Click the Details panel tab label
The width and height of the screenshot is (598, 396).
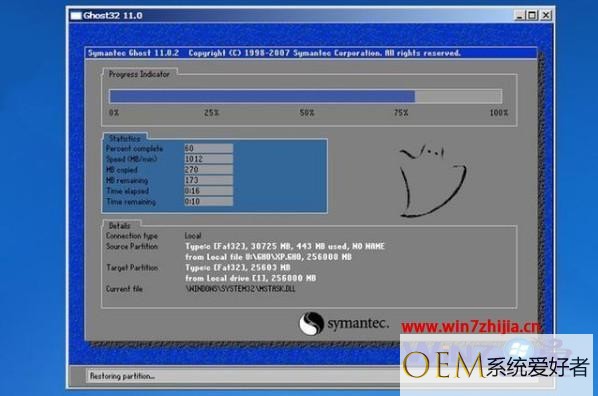click(x=119, y=225)
